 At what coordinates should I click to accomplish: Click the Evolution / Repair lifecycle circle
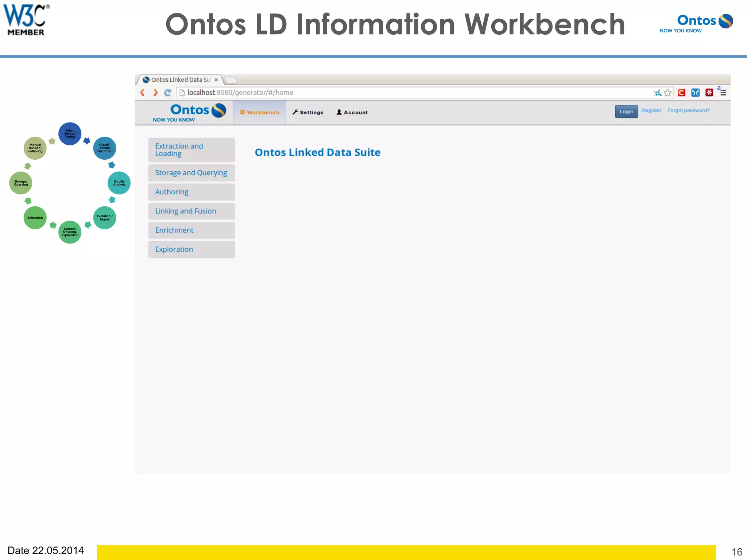(105, 218)
